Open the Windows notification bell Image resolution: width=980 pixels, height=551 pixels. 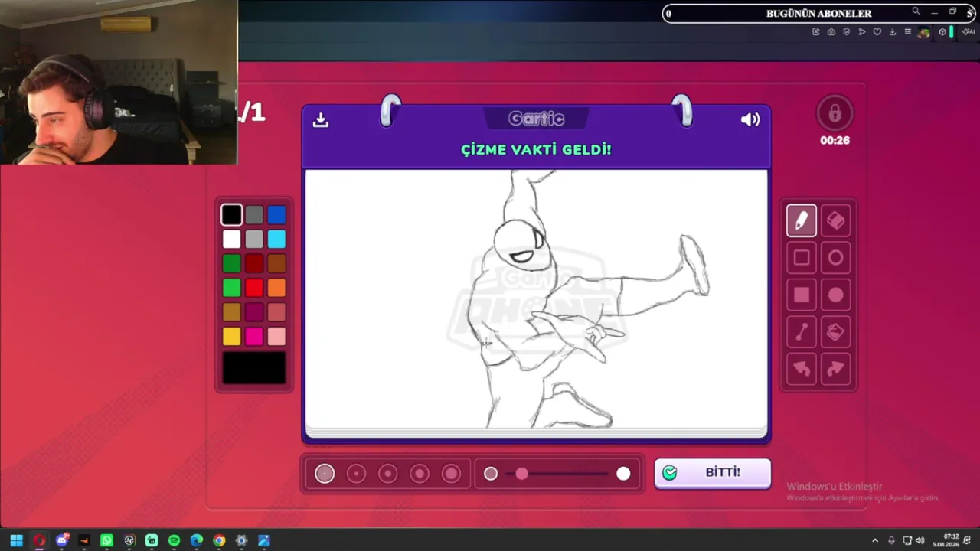969,540
